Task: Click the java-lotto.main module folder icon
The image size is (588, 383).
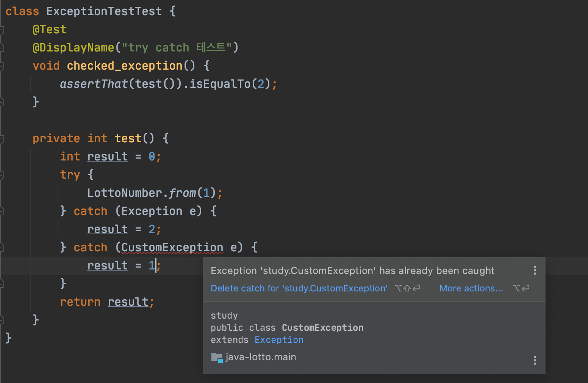Action: 216,357
